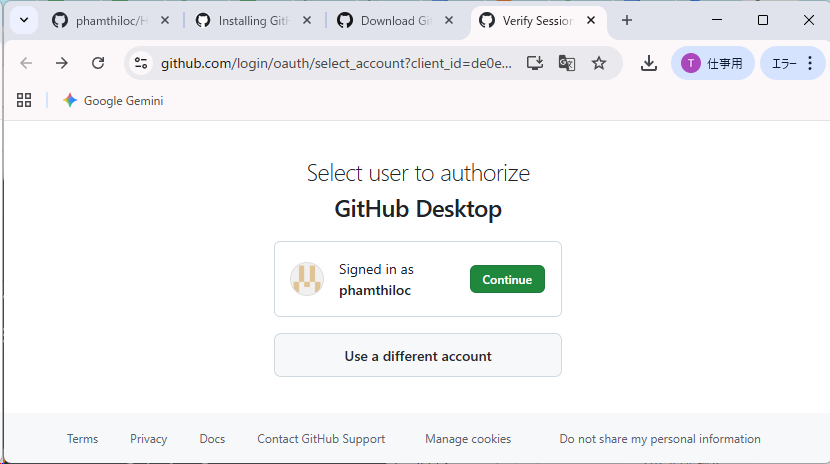The height and width of the screenshot is (464, 830).
Task: Open the downloads icon in toolbar
Action: (648, 63)
